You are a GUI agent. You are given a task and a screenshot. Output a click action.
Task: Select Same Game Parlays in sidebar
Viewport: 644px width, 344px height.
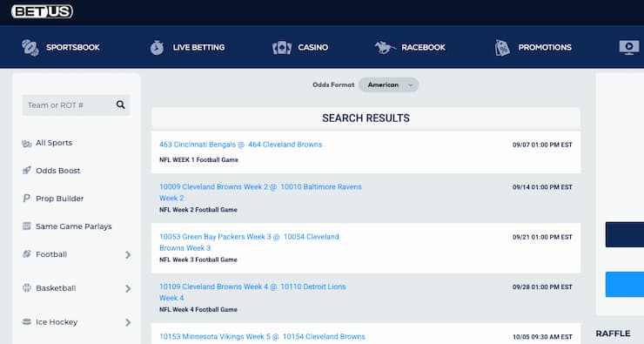click(x=73, y=226)
